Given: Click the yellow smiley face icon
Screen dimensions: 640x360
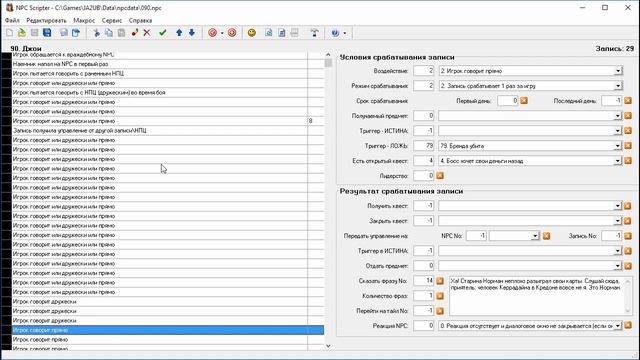Looking at the screenshot, I should point(252,33).
